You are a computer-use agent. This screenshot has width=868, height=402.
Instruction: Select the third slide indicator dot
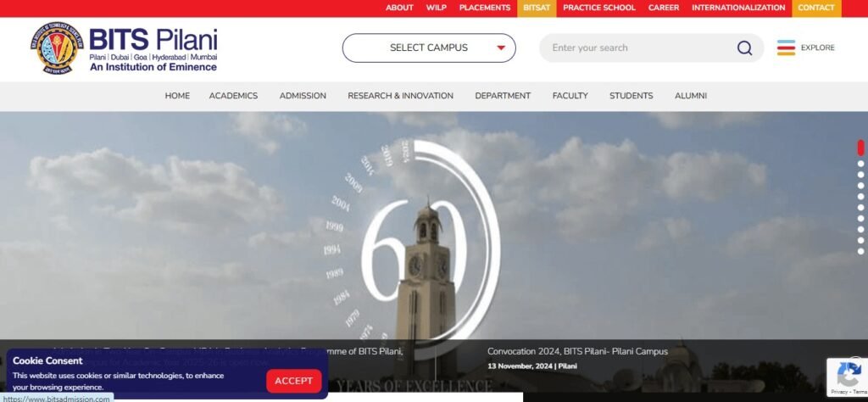click(861, 175)
